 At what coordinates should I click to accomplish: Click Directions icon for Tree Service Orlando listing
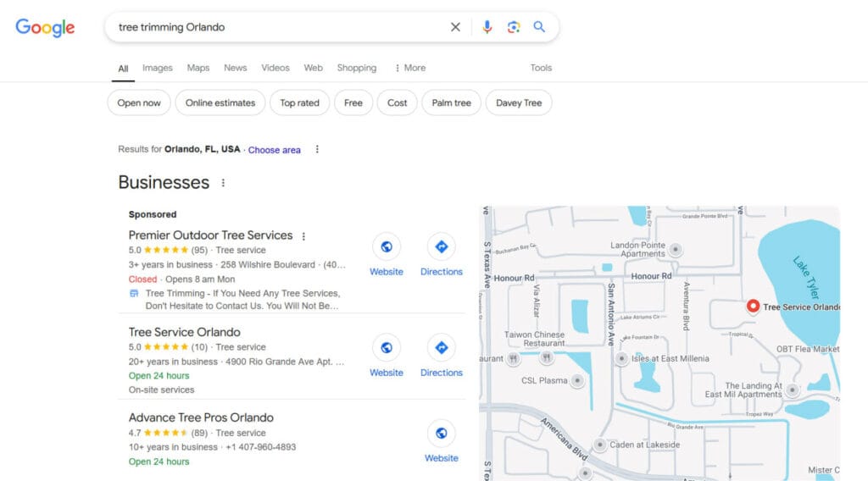pyautogui.click(x=441, y=348)
